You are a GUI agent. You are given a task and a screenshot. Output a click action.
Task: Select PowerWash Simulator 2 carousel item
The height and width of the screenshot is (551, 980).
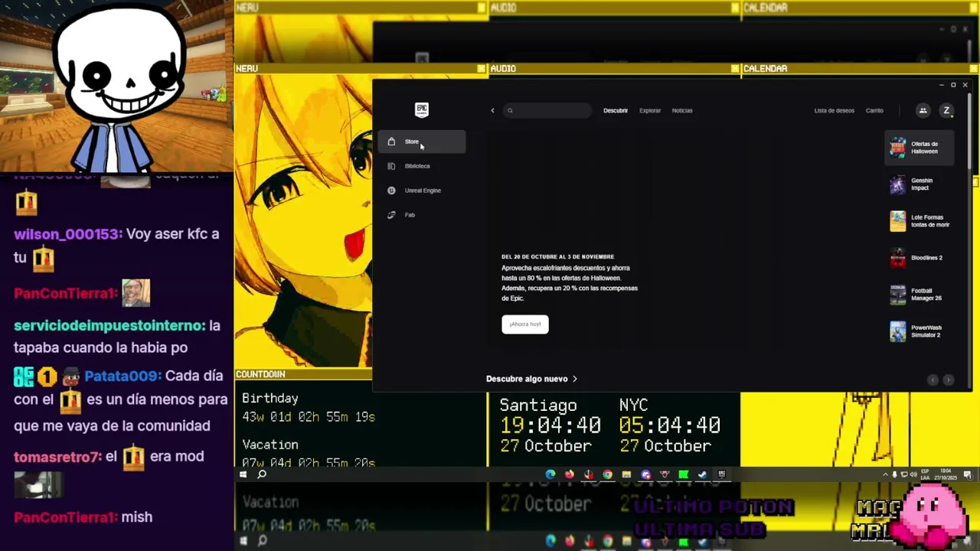tap(920, 331)
